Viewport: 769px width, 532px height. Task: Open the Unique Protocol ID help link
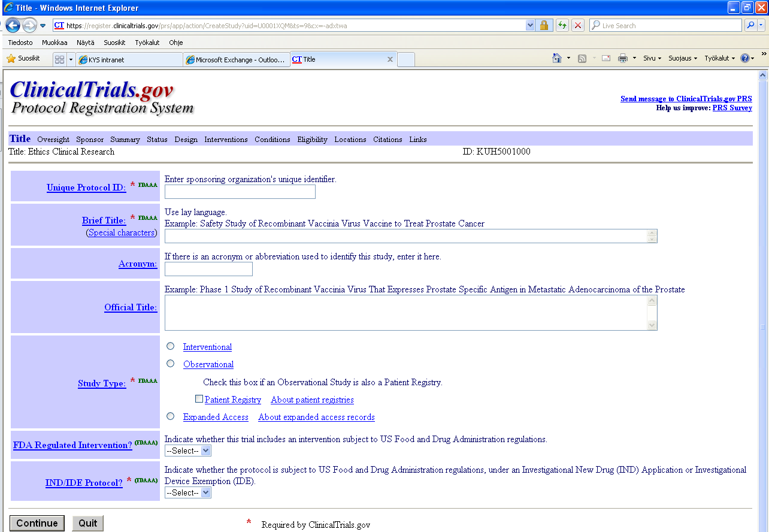tap(86, 188)
